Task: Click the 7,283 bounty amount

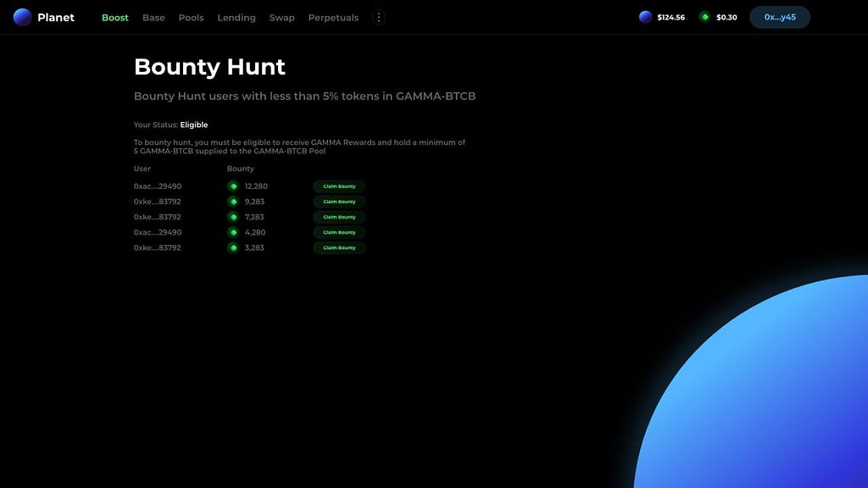Action: tap(254, 218)
